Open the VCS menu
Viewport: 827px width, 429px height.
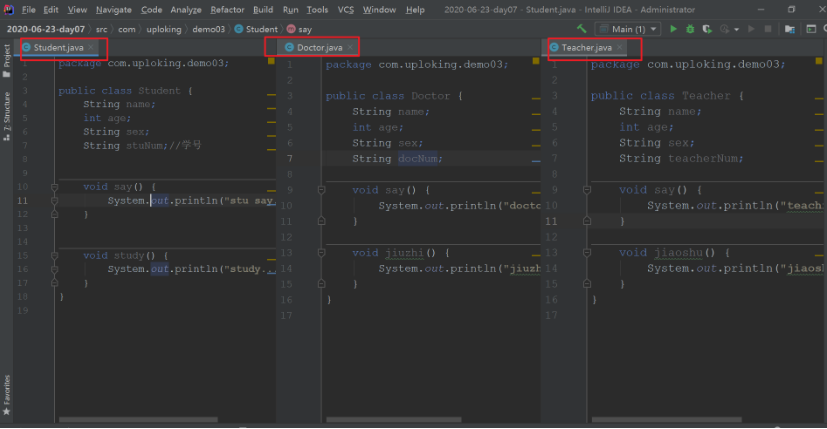tap(345, 9)
